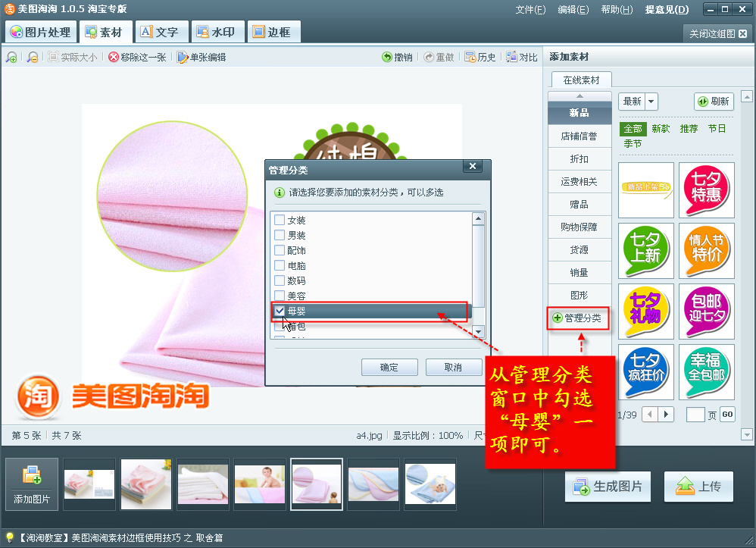Open the 帮助(H) menu

coord(617,10)
